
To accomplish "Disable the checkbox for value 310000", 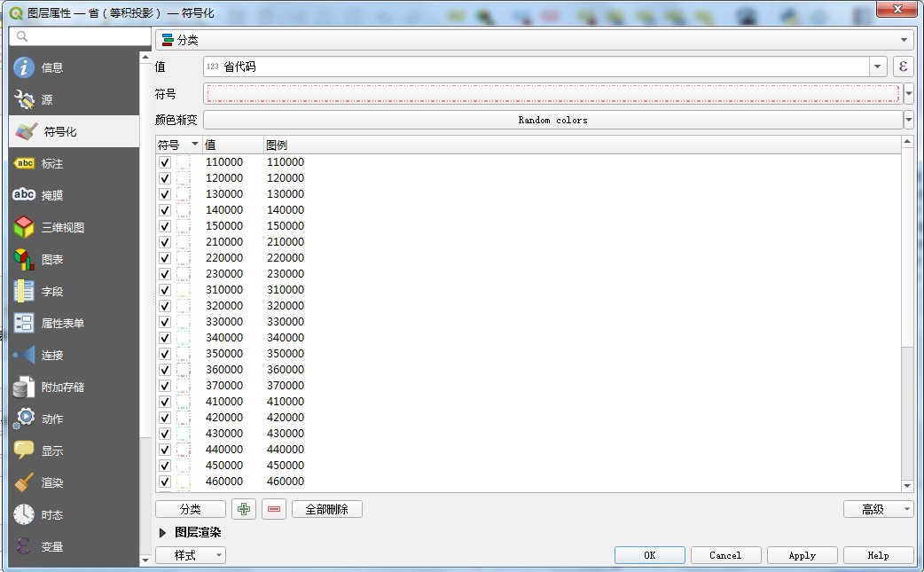I will coord(164,290).
